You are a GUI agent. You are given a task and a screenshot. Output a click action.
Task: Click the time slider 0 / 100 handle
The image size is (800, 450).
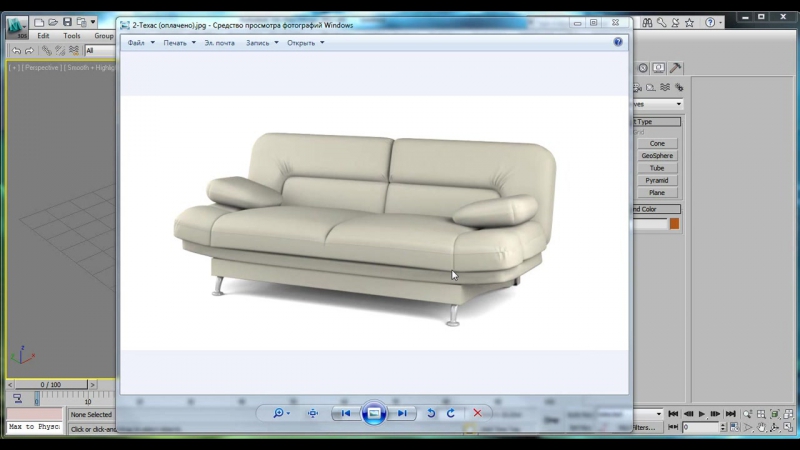tap(51, 385)
